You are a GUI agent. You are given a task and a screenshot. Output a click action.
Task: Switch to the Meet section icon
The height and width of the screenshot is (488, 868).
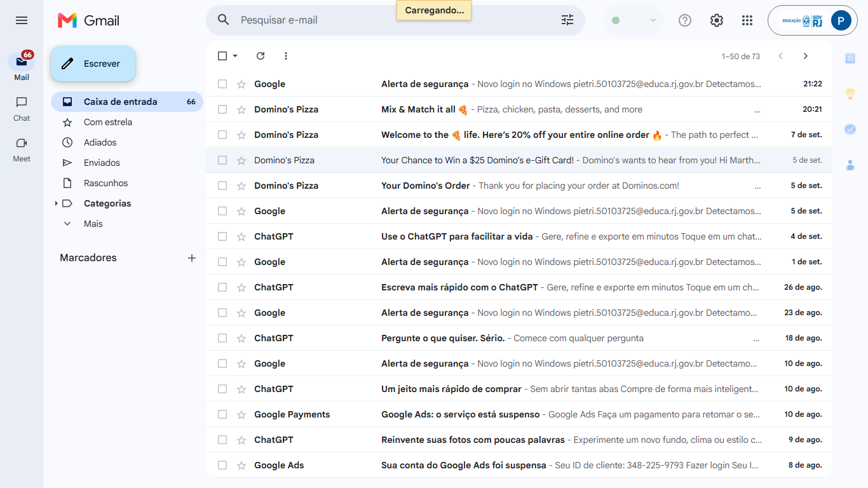[x=22, y=143]
